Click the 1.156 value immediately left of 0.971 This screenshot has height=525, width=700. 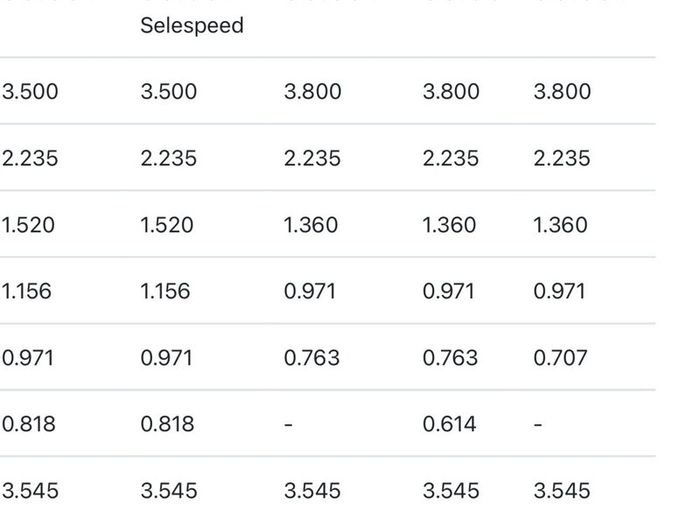point(165,291)
